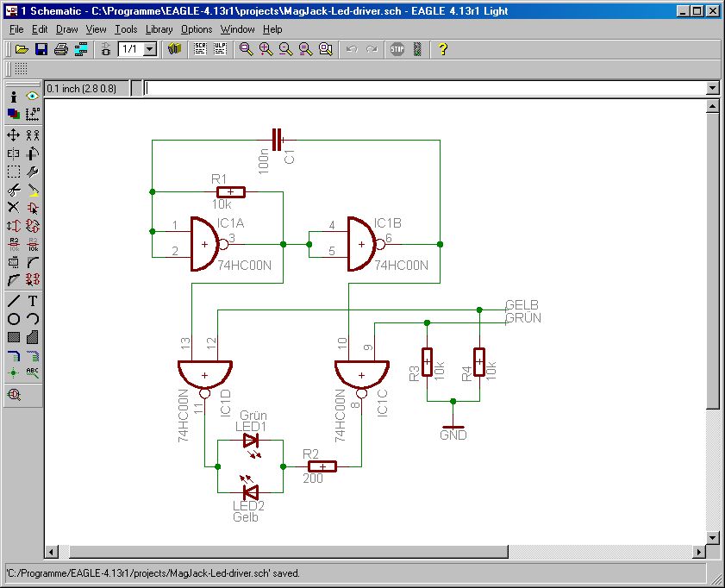Click the layer color squares Display icon

14,114
